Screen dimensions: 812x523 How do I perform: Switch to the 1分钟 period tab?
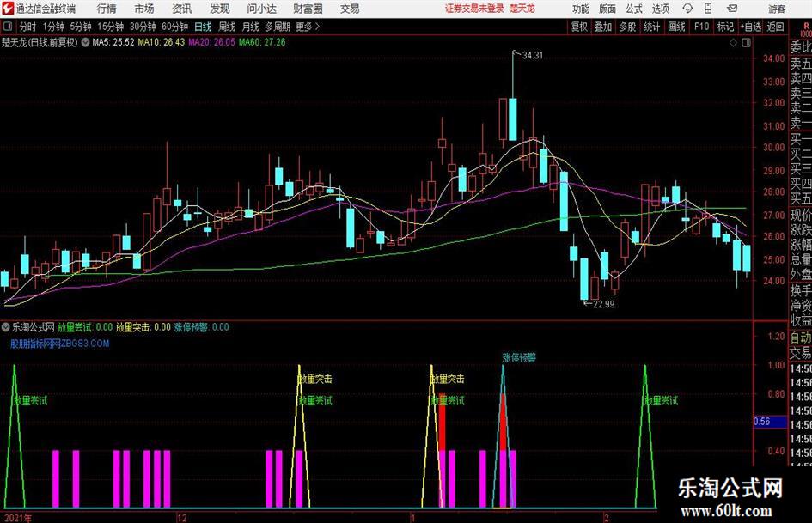tap(53, 27)
